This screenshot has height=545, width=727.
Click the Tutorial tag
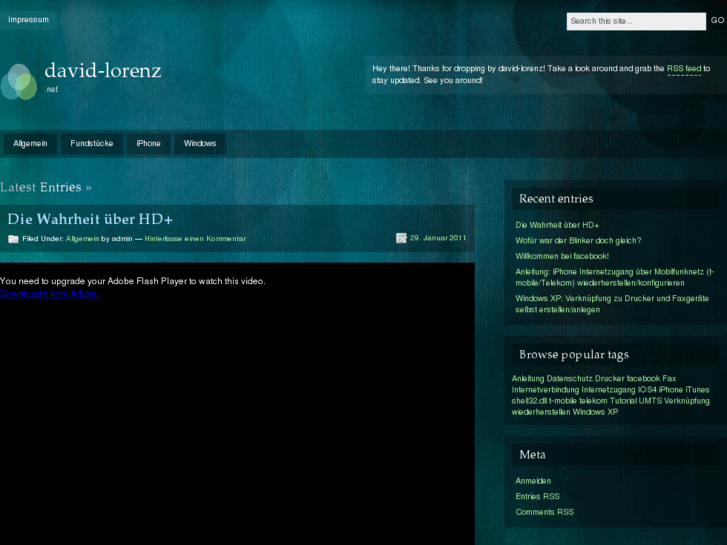[623, 401]
